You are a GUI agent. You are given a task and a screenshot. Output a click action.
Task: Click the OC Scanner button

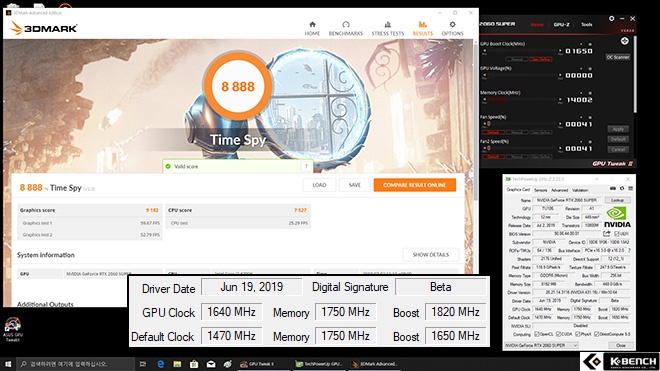coord(618,57)
